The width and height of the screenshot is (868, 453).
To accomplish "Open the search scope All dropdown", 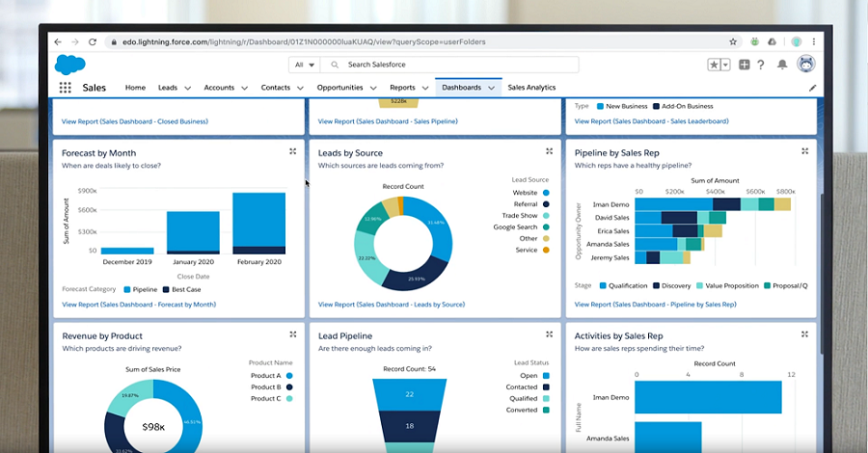I will coord(305,65).
